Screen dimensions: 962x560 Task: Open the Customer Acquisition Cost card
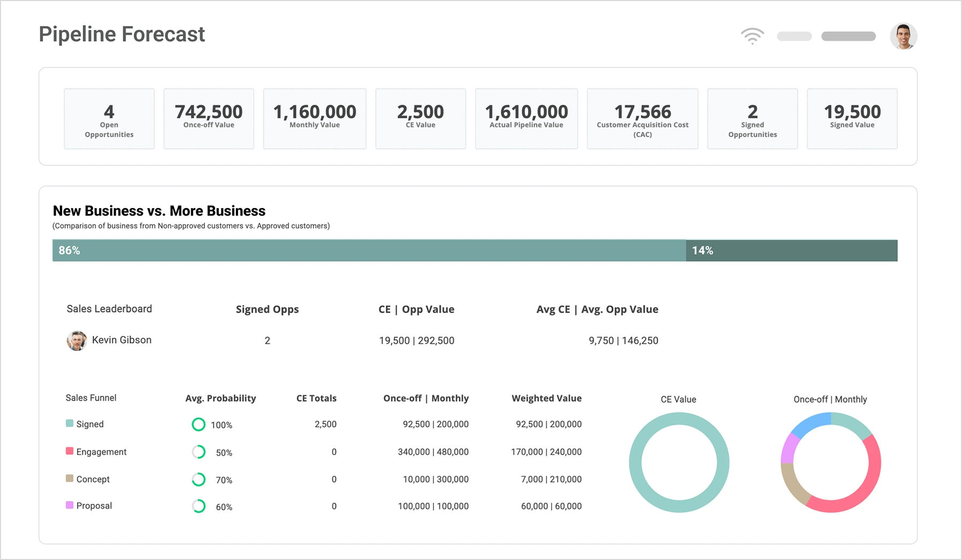(x=643, y=119)
